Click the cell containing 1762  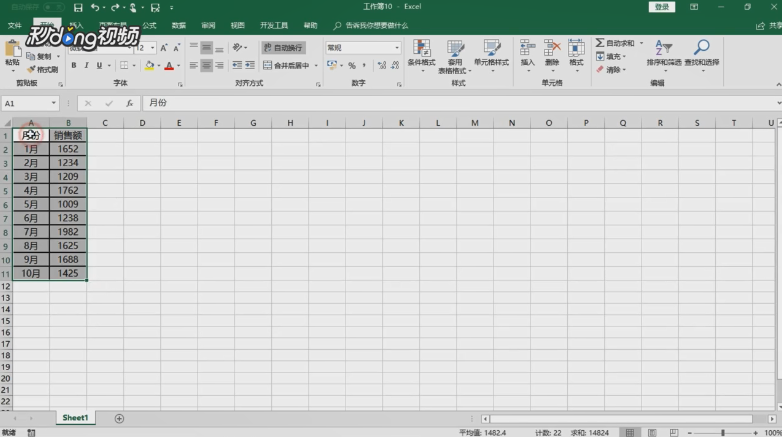[x=68, y=191]
